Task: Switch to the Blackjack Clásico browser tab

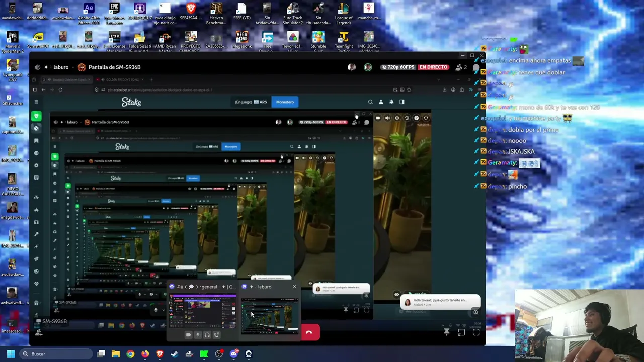Action: 66,80
